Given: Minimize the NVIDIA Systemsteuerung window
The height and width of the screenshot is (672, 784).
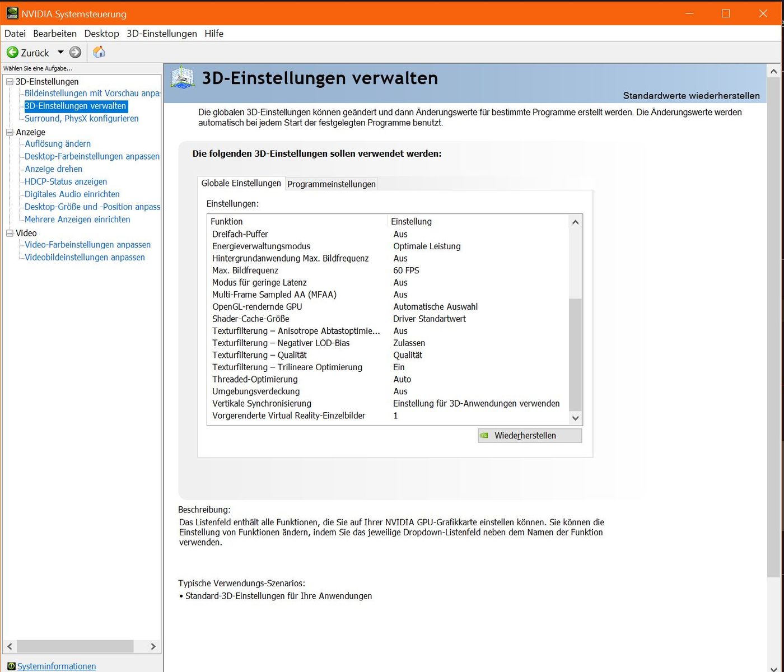Looking at the screenshot, I should 689,13.
